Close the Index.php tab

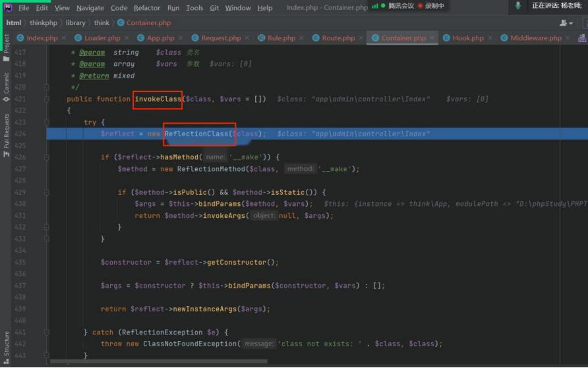pyautogui.click(x=64, y=38)
